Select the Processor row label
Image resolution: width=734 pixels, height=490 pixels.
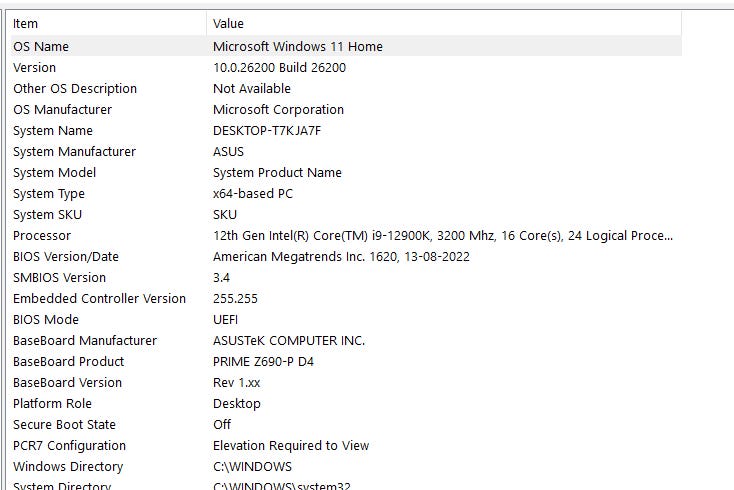coord(42,235)
